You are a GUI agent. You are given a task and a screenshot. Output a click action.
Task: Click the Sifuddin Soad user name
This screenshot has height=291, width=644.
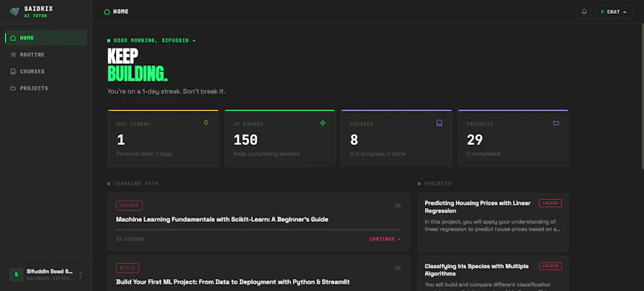(x=50, y=272)
